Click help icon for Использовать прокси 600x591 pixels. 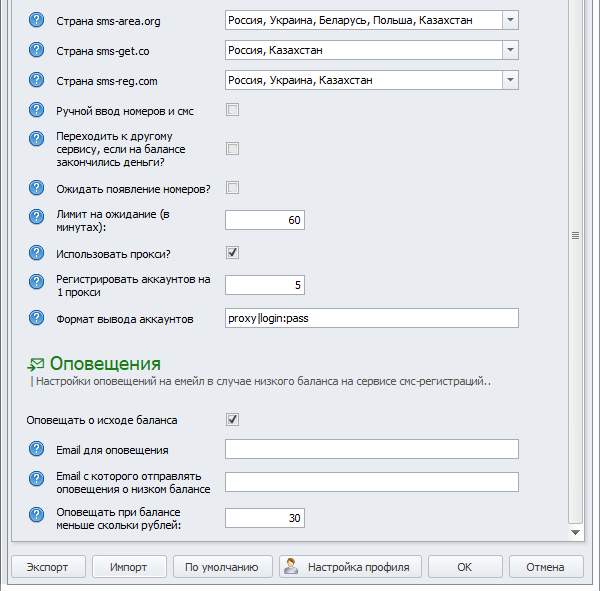37,253
